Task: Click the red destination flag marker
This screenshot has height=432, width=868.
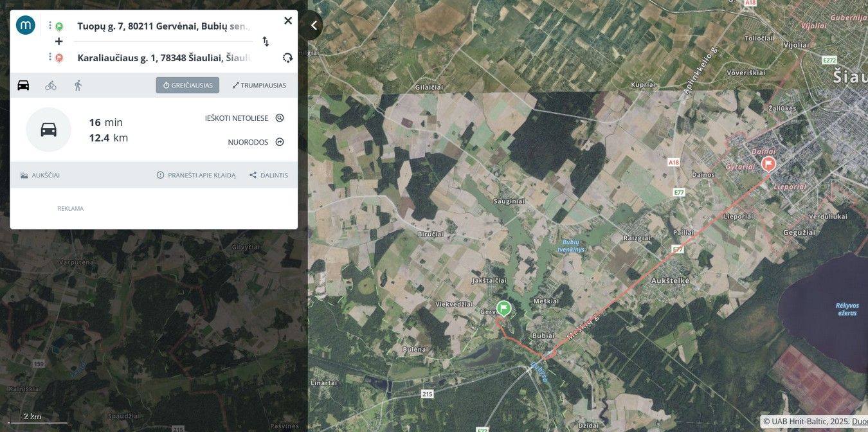Action: coord(768,163)
